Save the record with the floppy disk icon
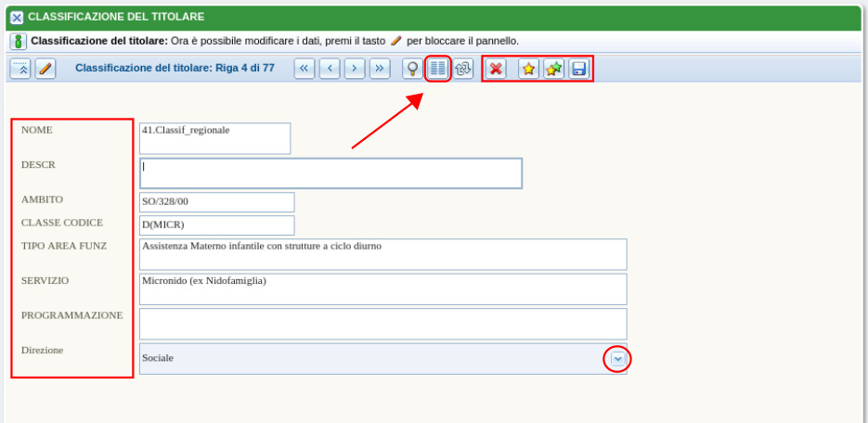Viewport: 868px width, 423px height. [578, 69]
